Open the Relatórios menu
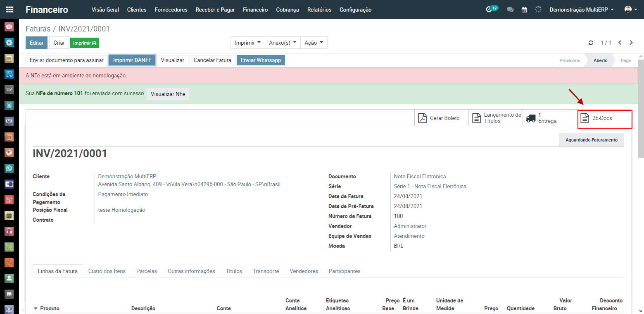Screen dimensions: 644x314 click(x=319, y=10)
